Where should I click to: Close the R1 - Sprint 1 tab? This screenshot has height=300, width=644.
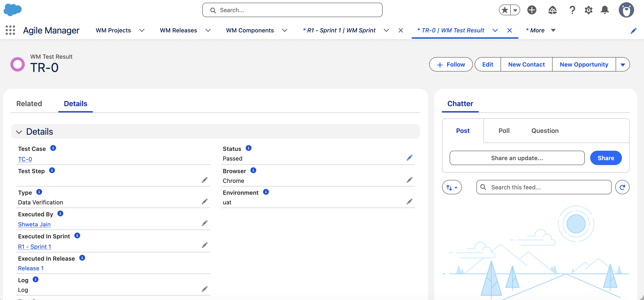pyautogui.click(x=401, y=30)
